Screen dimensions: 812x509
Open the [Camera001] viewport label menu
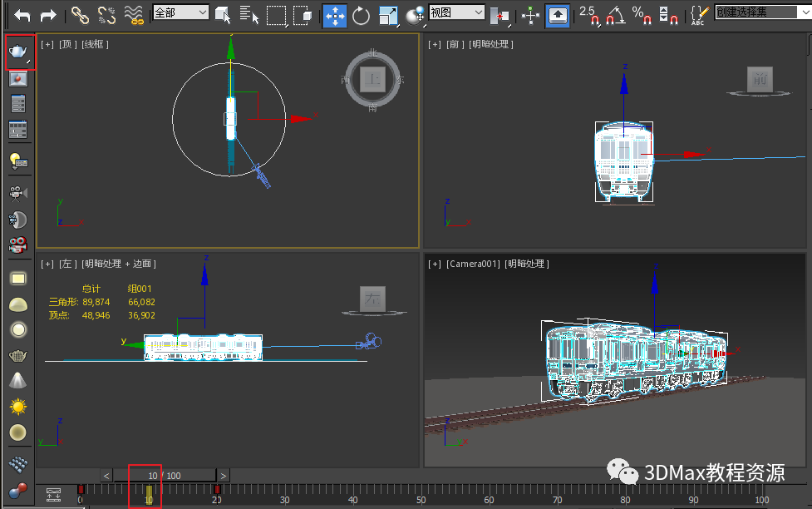472,264
